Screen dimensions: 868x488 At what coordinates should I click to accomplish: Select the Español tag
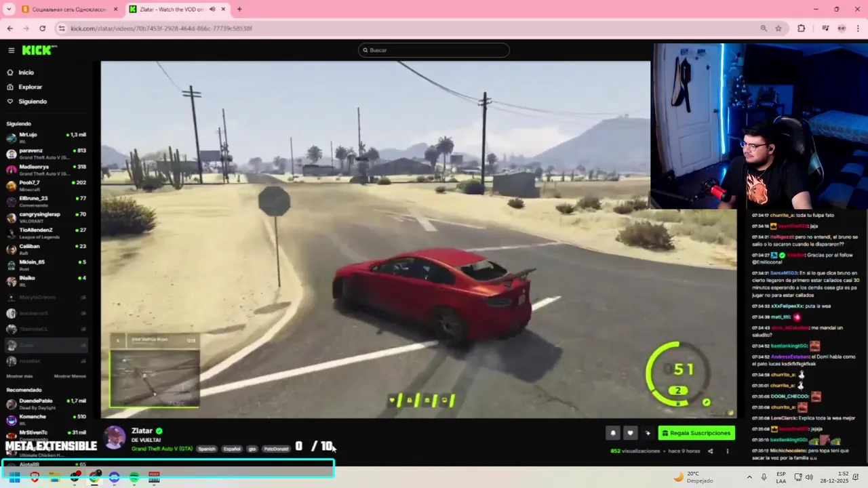(232, 449)
